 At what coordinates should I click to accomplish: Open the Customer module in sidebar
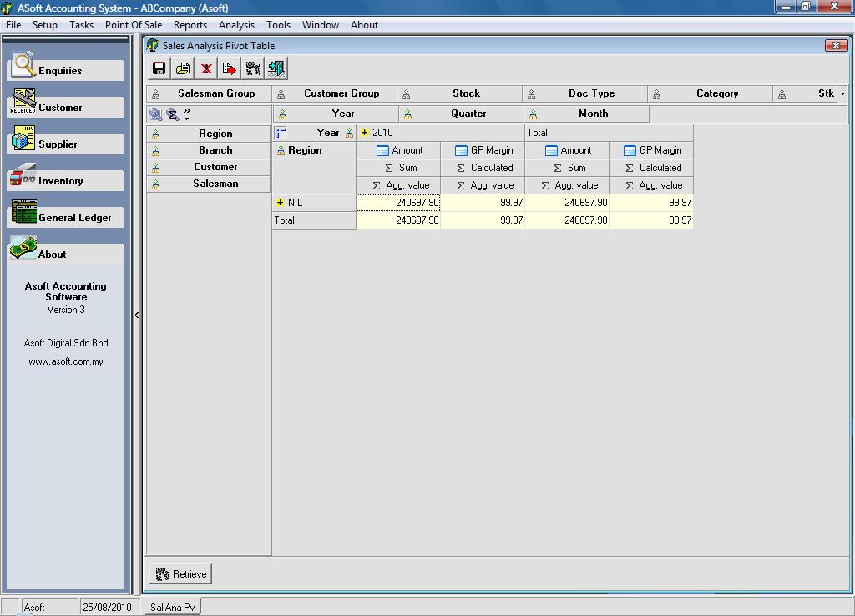66,107
